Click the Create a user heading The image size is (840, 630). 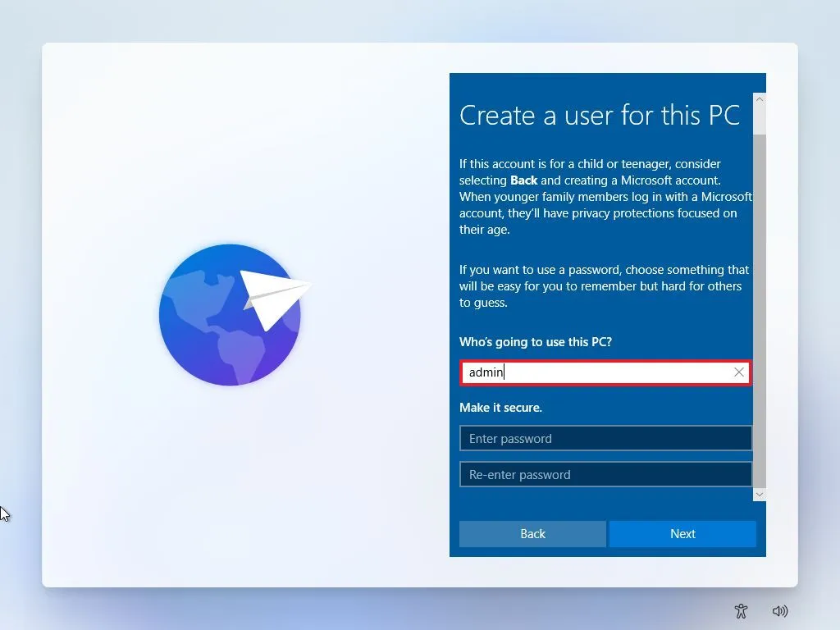click(600, 116)
